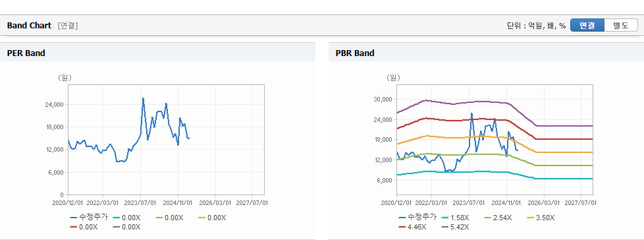Toggle the orange 0.00X legend in PER Band

click(212, 218)
